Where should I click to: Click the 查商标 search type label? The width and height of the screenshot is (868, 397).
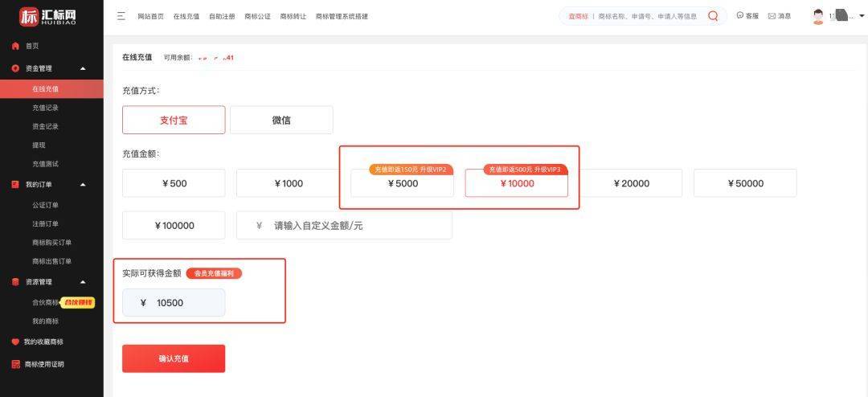pos(579,17)
